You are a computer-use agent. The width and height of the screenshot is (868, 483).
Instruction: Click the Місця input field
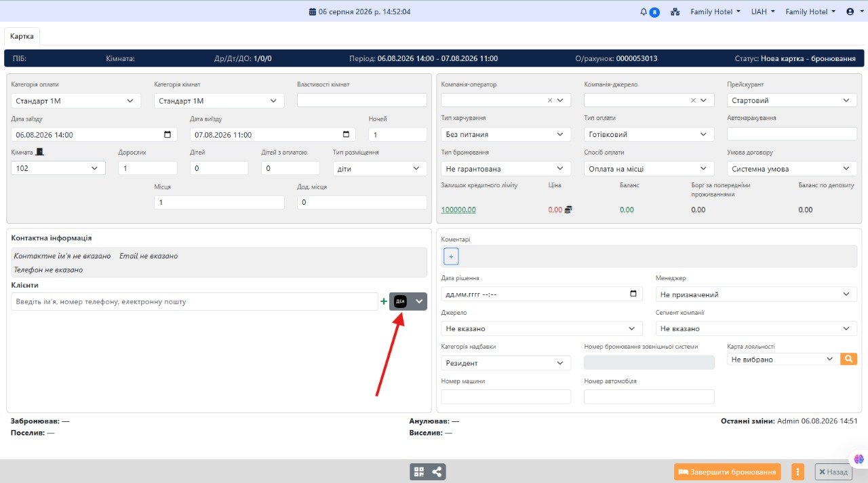pyautogui.click(x=219, y=202)
